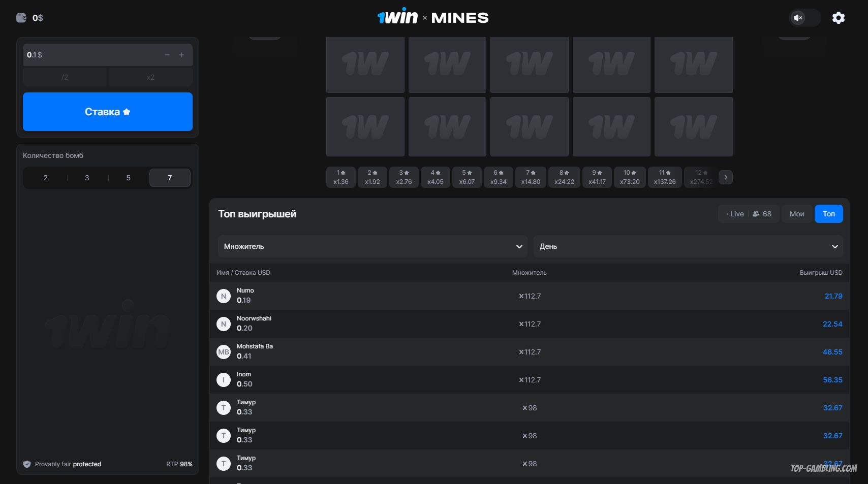Click the 7 star x14.80 multiplier chip
The height and width of the screenshot is (484, 868).
[531, 177]
